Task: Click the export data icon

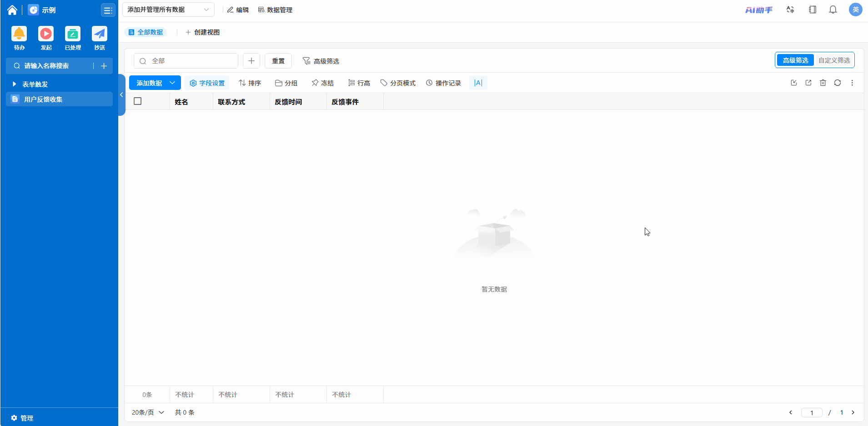Action: click(x=808, y=83)
